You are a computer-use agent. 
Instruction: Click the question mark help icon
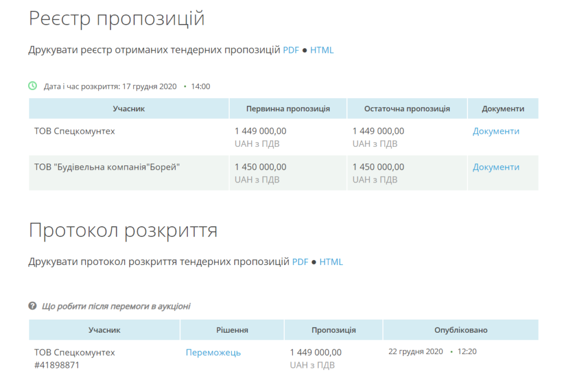[33, 306]
